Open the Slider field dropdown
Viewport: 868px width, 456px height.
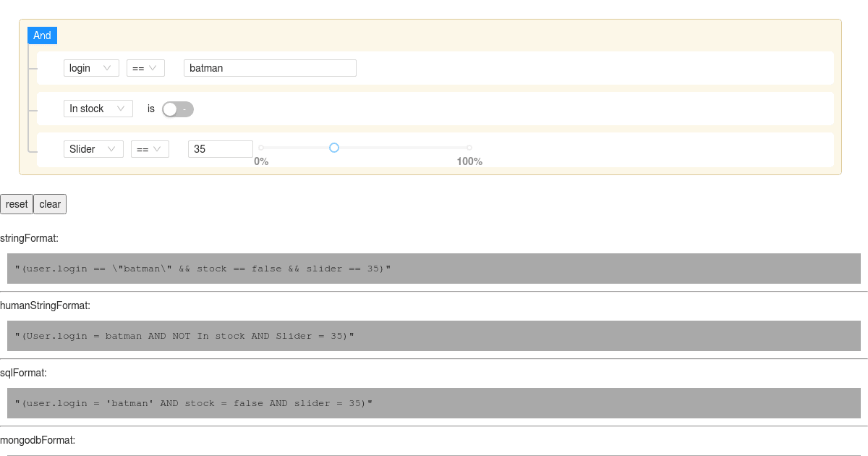click(x=93, y=149)
